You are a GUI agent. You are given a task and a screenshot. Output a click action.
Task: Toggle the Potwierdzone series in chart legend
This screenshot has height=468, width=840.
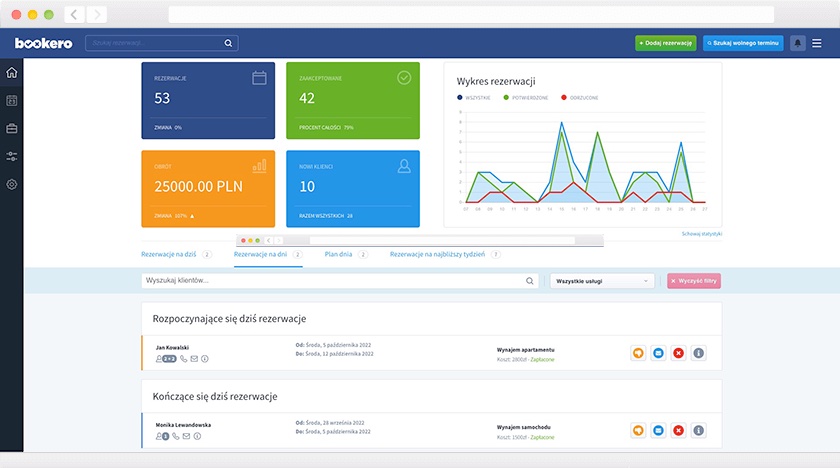click(526, 97)
